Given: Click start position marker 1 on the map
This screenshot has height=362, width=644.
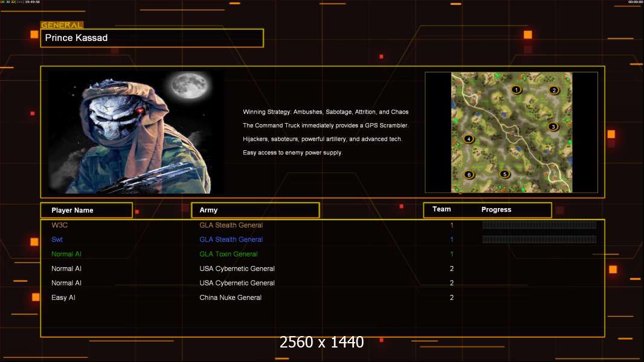Looking at the screenshot, I should pyautogui.click(x=517, y=89).
